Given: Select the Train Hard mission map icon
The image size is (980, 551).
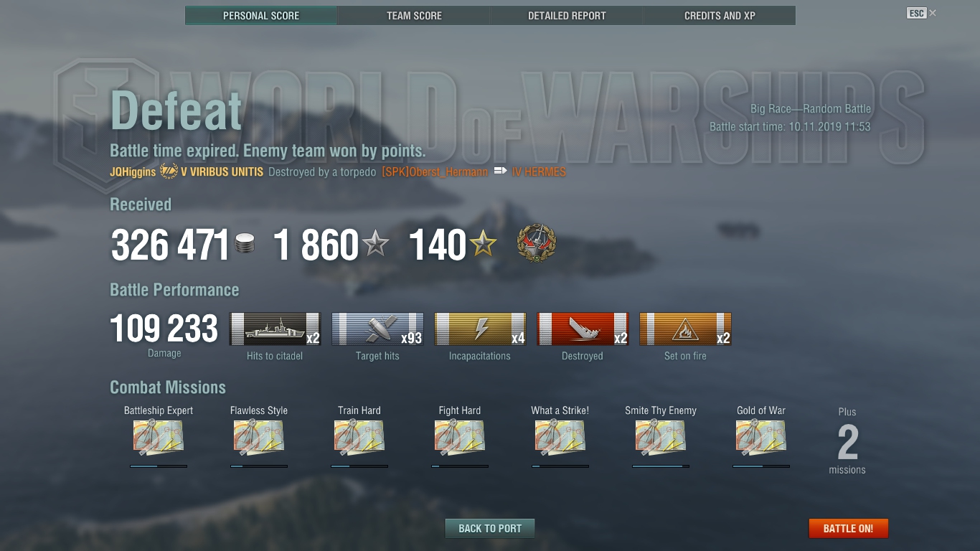Looking at the screenshot, I should (x=359, y=438).
